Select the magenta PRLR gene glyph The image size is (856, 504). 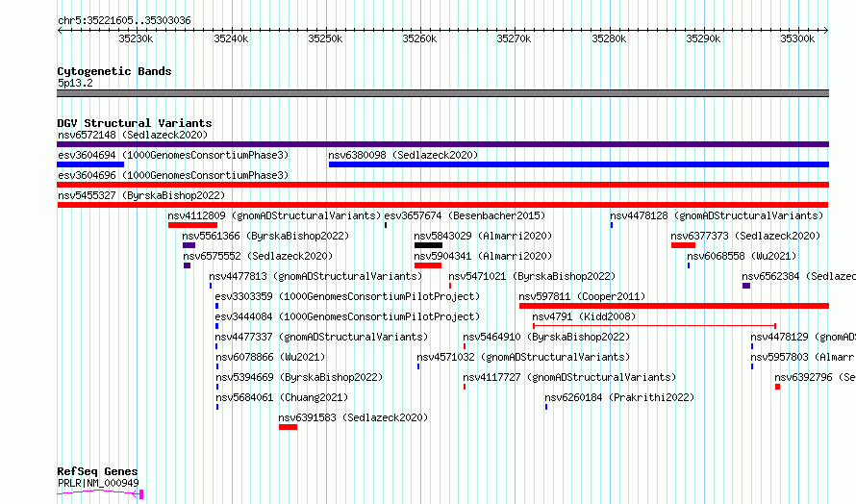(100, 493)
